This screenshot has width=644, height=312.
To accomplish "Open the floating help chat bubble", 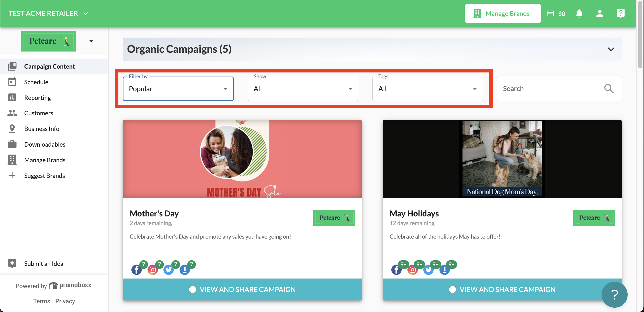I will [x=614, y=295].
